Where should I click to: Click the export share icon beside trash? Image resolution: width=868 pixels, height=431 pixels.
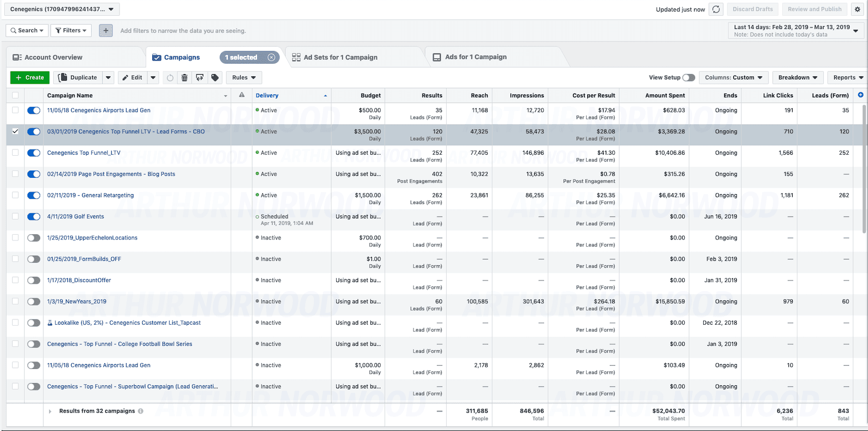pos(200,77)
